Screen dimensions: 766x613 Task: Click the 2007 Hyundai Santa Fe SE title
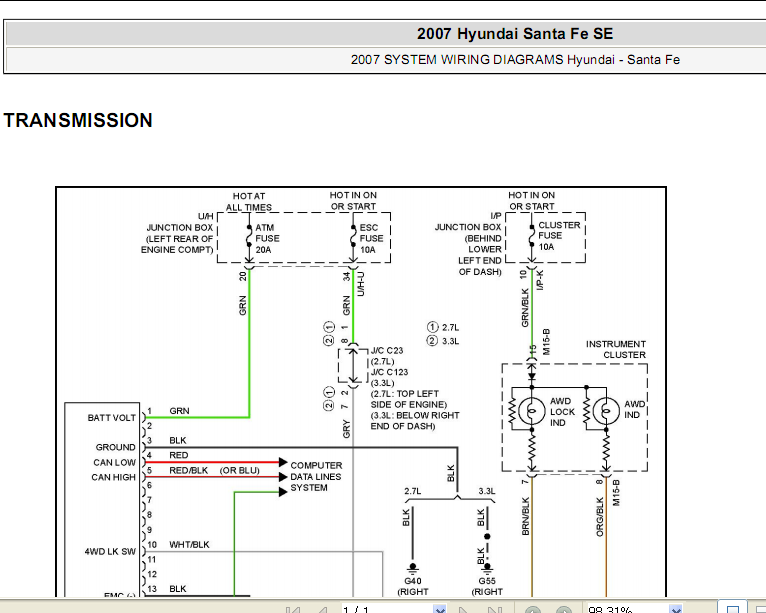point(514,34)
